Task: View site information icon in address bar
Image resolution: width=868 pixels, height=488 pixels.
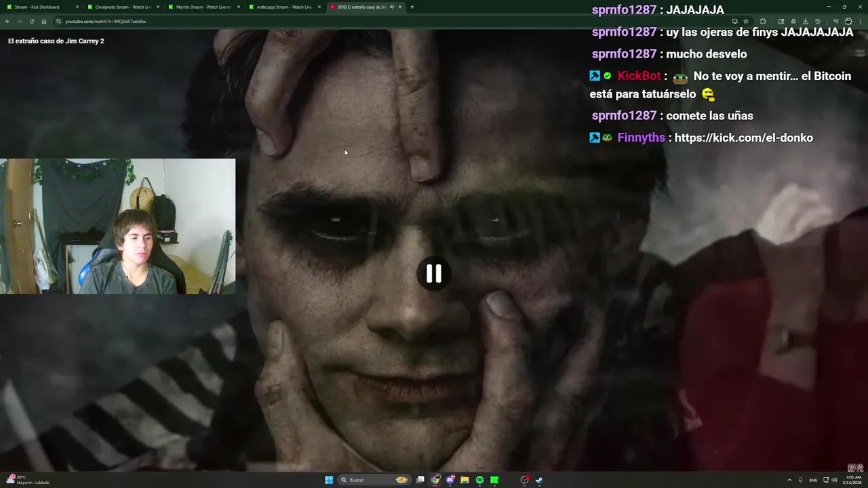Action: [58, 21]
